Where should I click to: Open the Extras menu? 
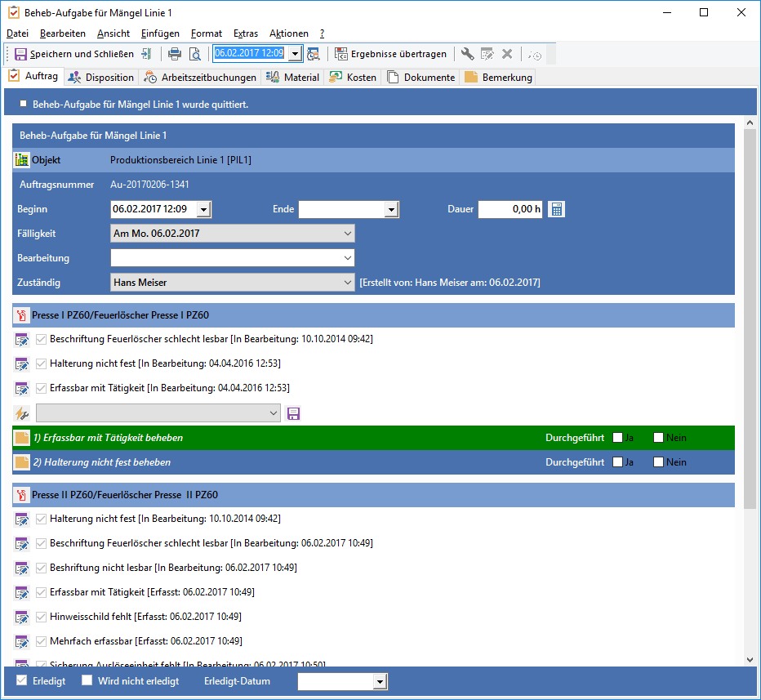click(246, 33)
